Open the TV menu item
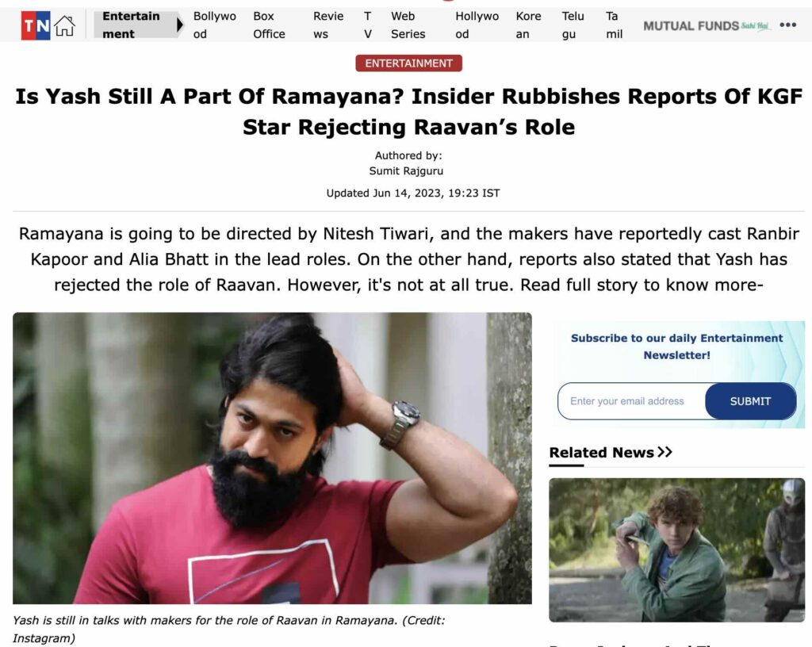This screenshot has height=647, width=812. pos(368,25)
